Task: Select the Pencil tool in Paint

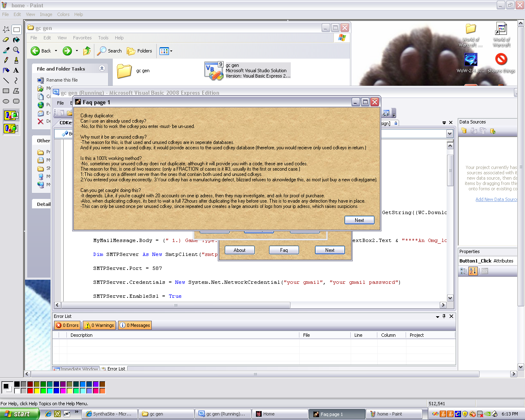Action: (6, 60)
